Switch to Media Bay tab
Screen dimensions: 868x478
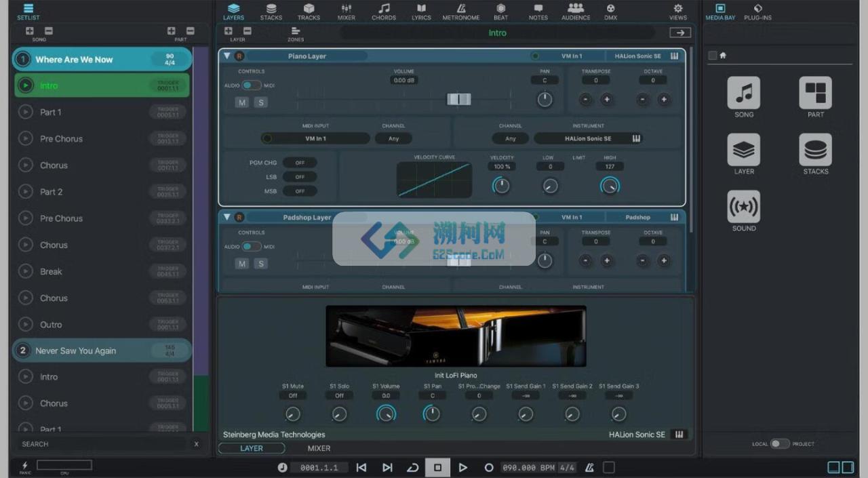coord(720,12)
